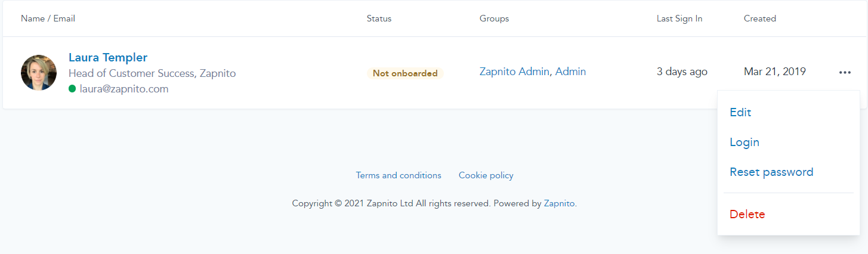
Task: Select Login from the actions menu
Action: pyautogui.click(x=745, y=142)
